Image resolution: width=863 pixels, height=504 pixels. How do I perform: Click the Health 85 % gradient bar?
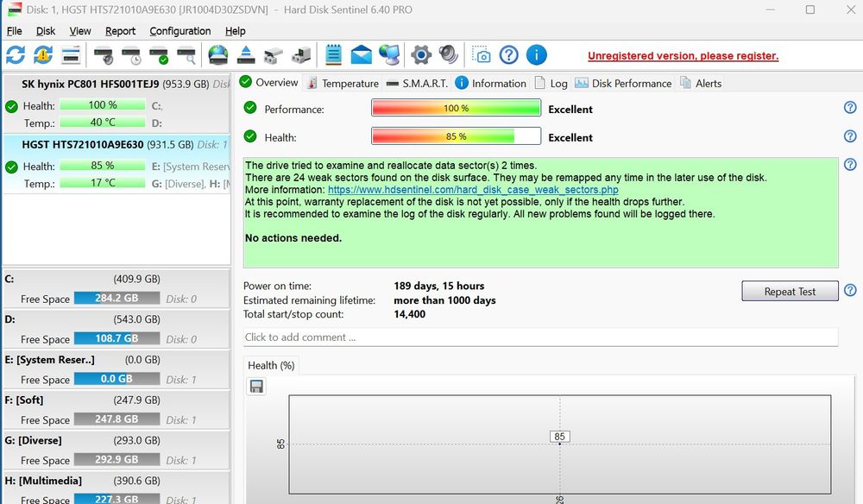457,135
